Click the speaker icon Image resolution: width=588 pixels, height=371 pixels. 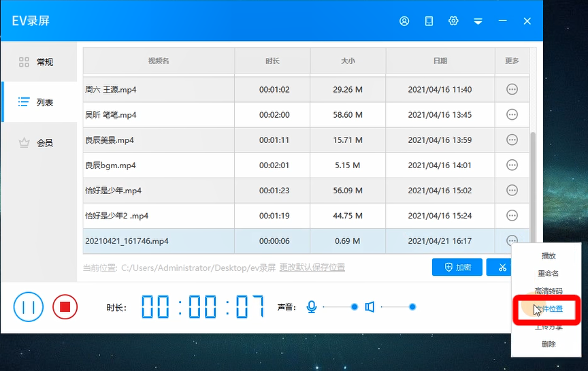(x=370, y=307)
